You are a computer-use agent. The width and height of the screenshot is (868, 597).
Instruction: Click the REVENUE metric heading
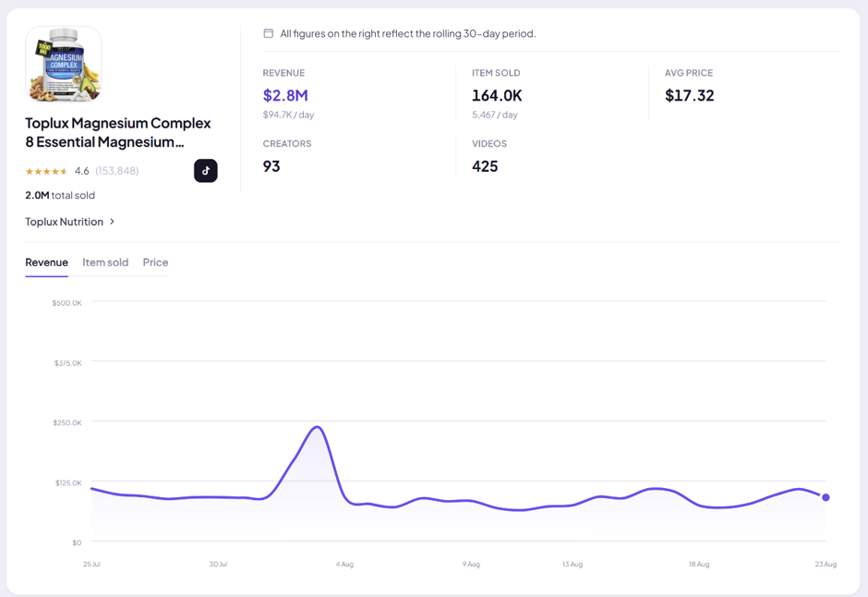283,73
